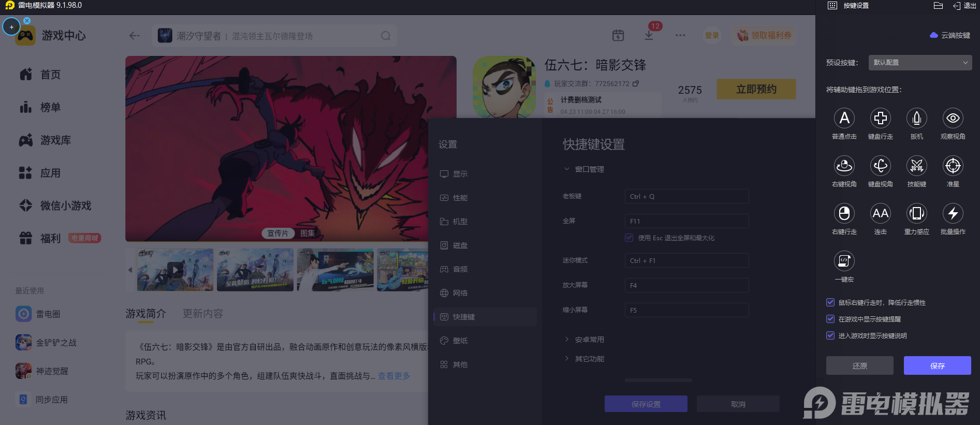980x425 pixels.
Task: Choose the 一键宏 macro icon
Action: click(x=844, y=261)
